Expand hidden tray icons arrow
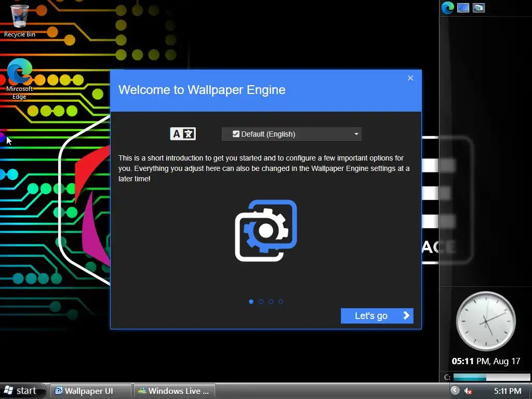Image resolution: width=532 pixels, height=399 pixels. (455, 391)
